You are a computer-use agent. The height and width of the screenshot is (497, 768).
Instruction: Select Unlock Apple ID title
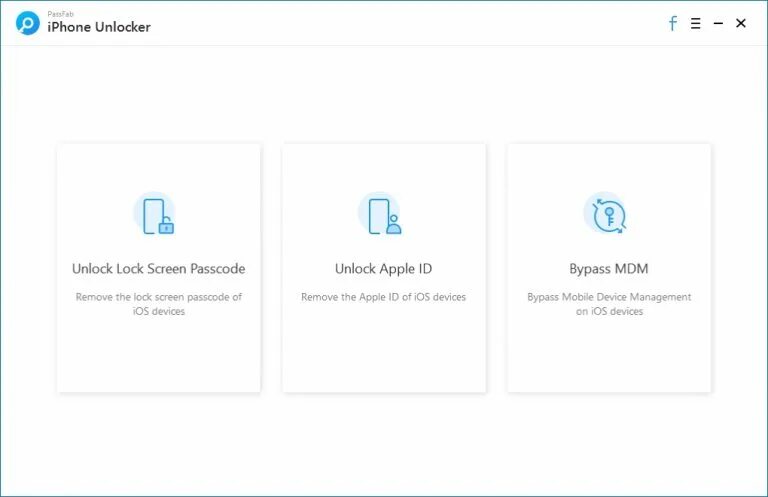coord(384,269)
